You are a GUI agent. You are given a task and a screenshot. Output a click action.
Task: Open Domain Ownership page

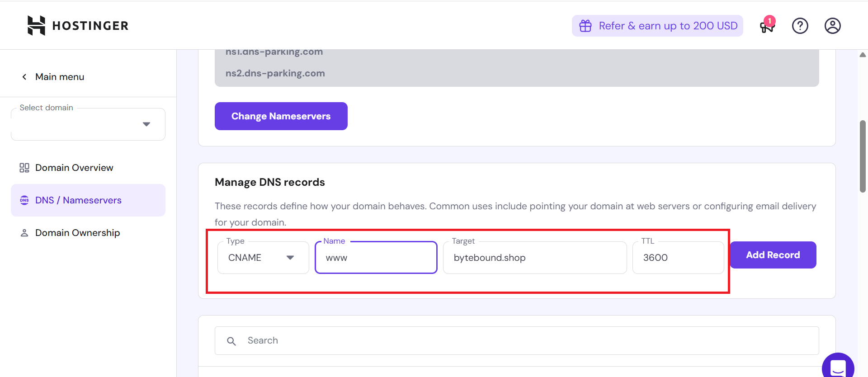coord(88,233)
